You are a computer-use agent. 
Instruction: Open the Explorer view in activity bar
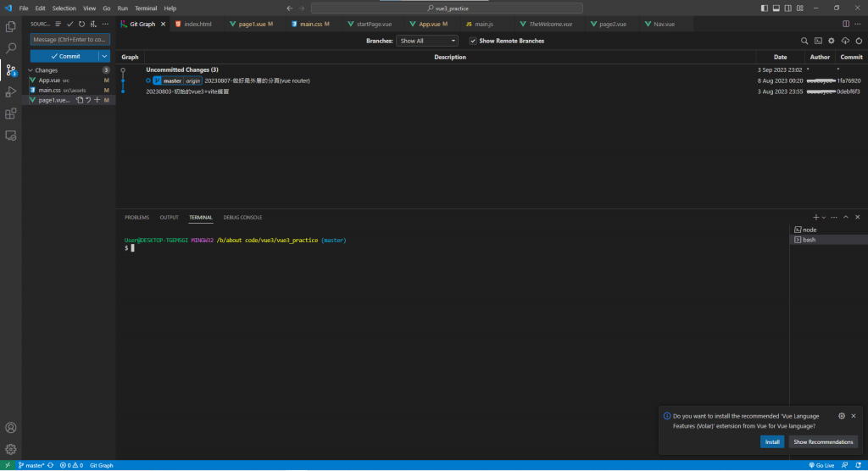click(x=10, y=26)
